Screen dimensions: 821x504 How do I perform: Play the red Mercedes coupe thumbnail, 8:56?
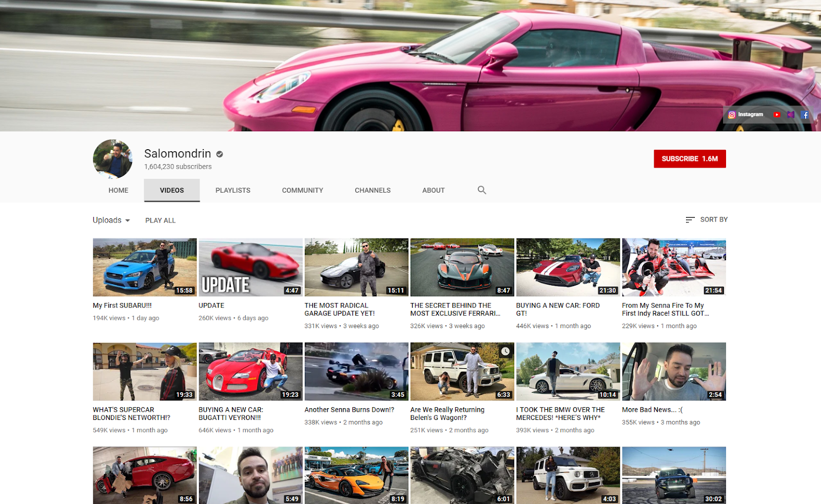[x=145, y=475]
